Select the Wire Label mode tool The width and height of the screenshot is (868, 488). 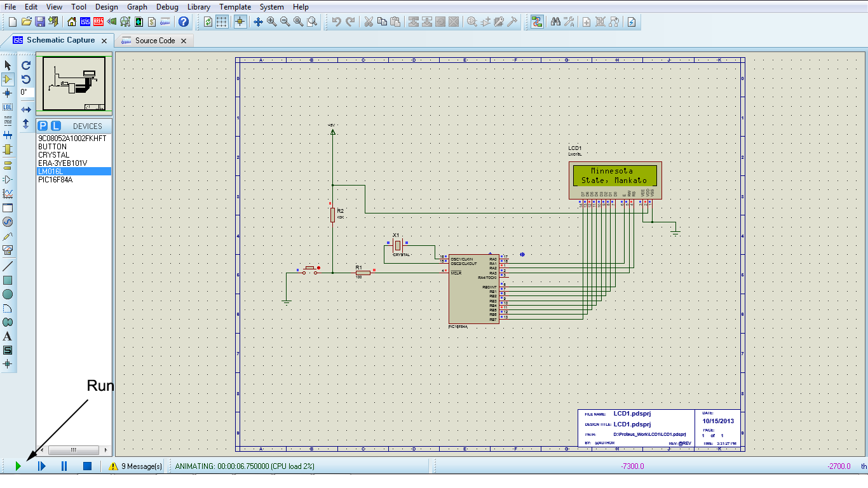pyautogui.click(x=8, y=107)
